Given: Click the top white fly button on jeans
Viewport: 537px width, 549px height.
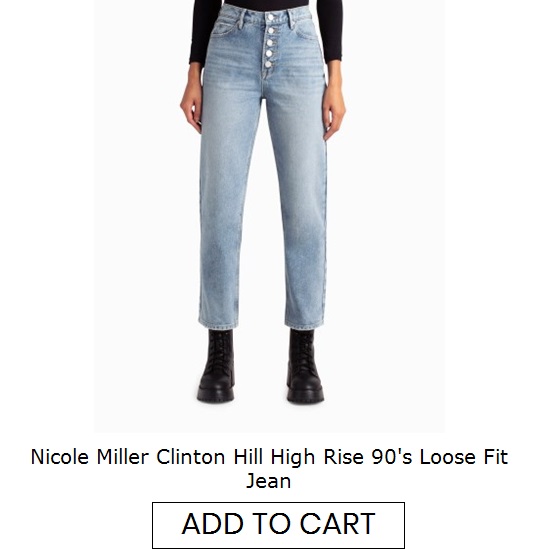Looking at the screenshot, I should (x=271, y=16).
